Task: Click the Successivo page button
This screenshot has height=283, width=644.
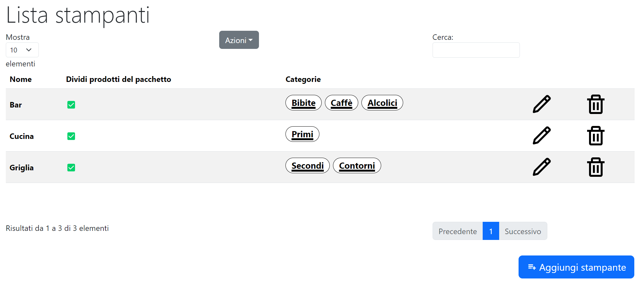Action: pyautogui.click(x=522, y=231)
